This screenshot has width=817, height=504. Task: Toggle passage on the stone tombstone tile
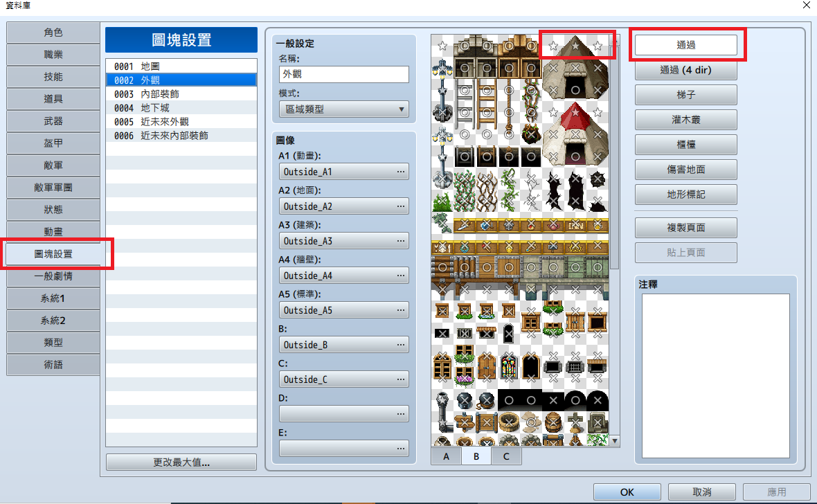point(598,422)
